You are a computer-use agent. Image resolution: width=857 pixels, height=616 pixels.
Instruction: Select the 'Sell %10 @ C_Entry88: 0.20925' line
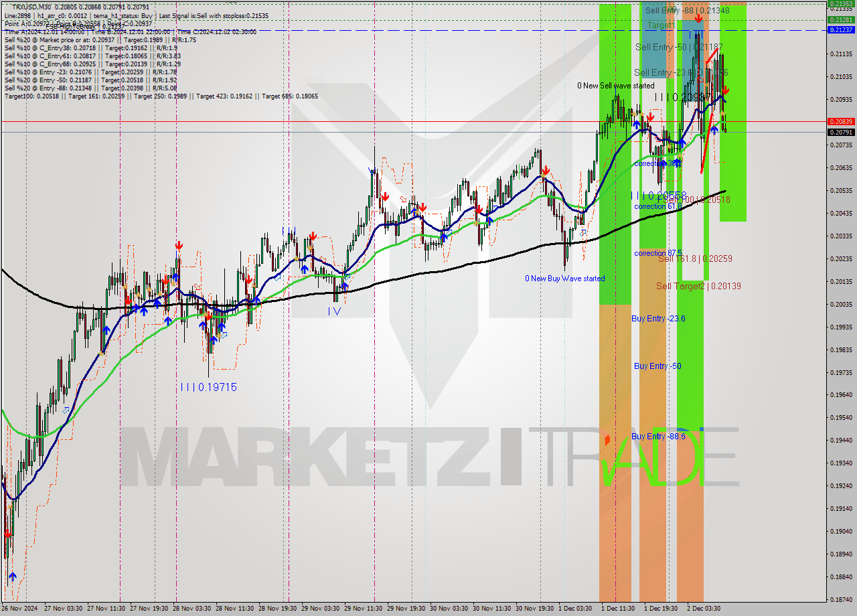tap(92, 64)
